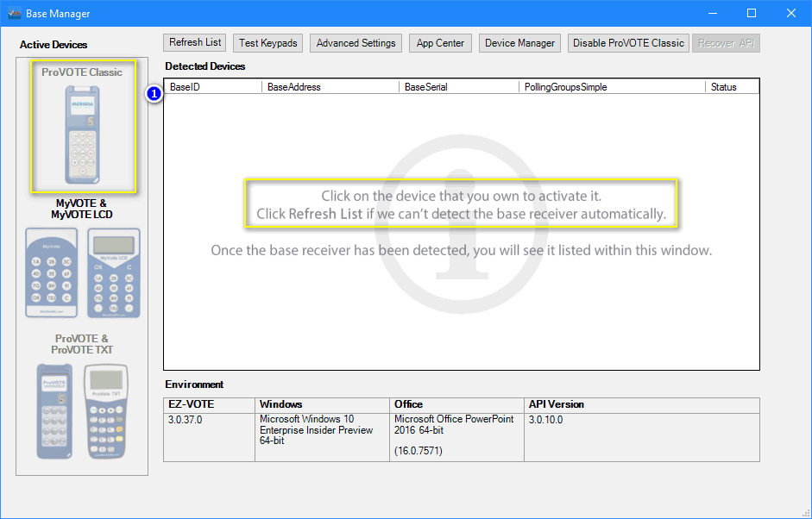Click the Microsoft Windows 10 environment cell
This screenshot has height=519, width=812.
(x=322, y=437)
